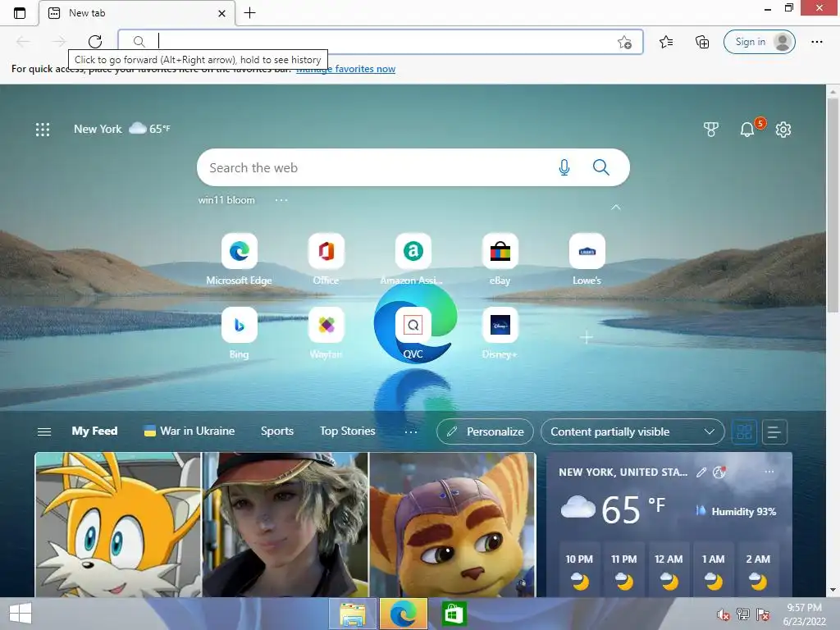Screen dimensions: 840x630
Task: Open the Windows Start button
Action: (21, 614)
